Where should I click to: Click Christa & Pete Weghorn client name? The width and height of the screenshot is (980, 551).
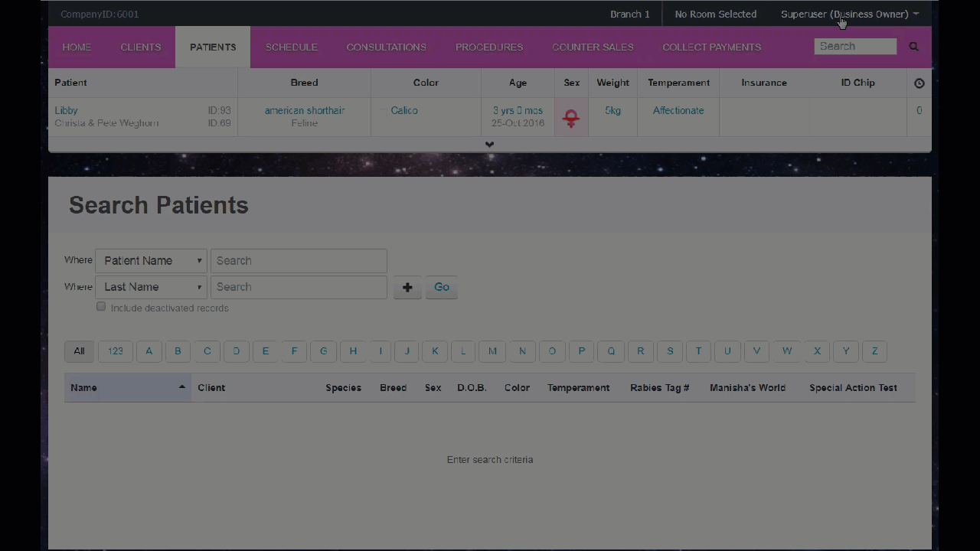click(106, 123)
